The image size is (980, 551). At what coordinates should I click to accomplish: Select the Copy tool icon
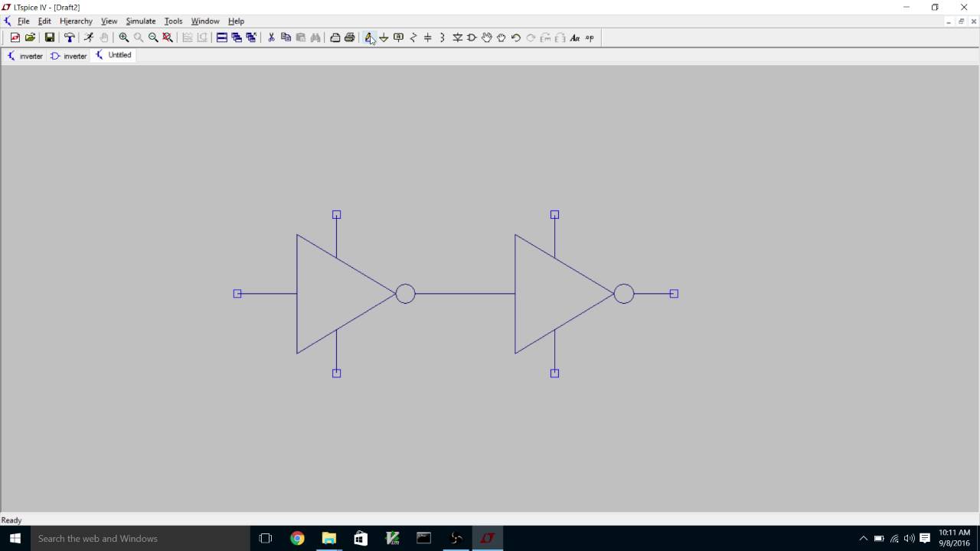tap(286, 37)
